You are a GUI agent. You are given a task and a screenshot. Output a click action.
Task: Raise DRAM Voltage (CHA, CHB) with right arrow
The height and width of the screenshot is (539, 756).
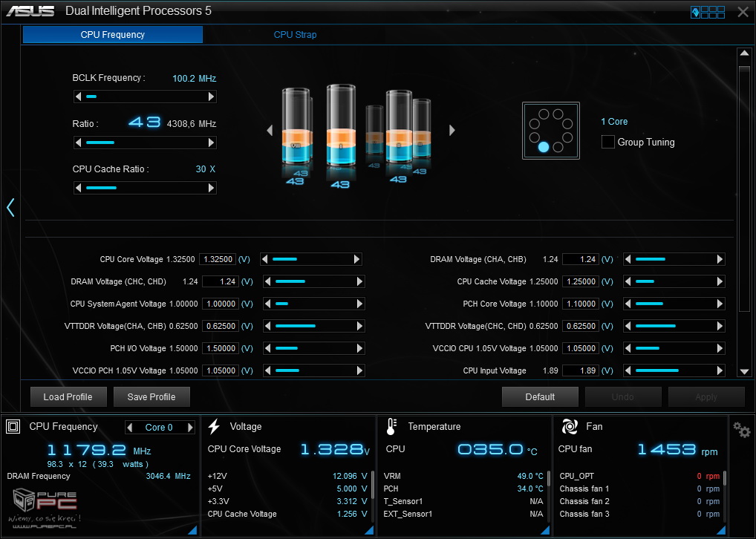tap(720, 259)
